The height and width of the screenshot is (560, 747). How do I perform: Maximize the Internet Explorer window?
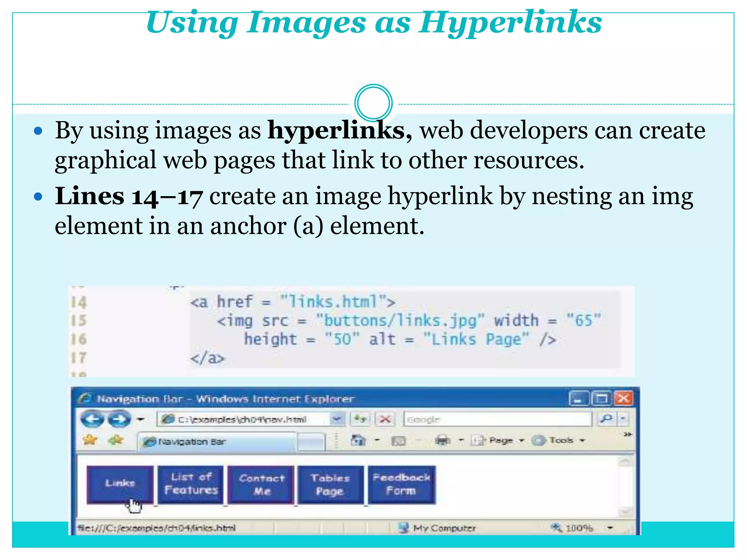(x=601, y=398)
